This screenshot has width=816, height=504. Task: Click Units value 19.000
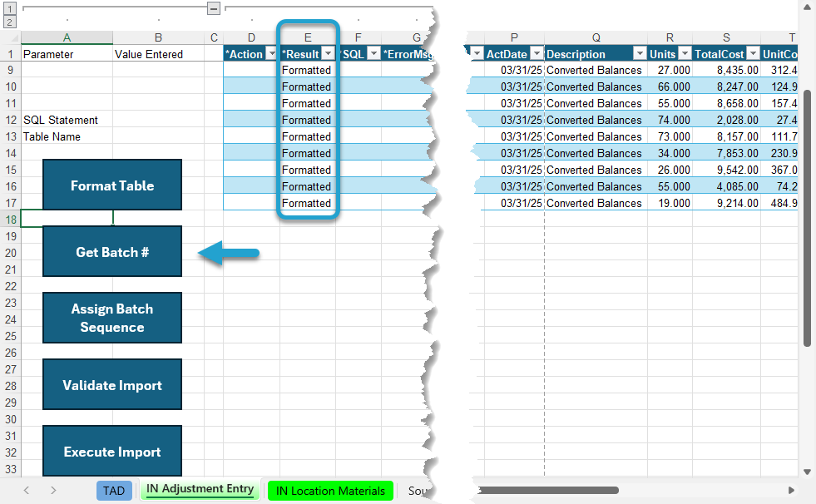click(x=670, y=203)
